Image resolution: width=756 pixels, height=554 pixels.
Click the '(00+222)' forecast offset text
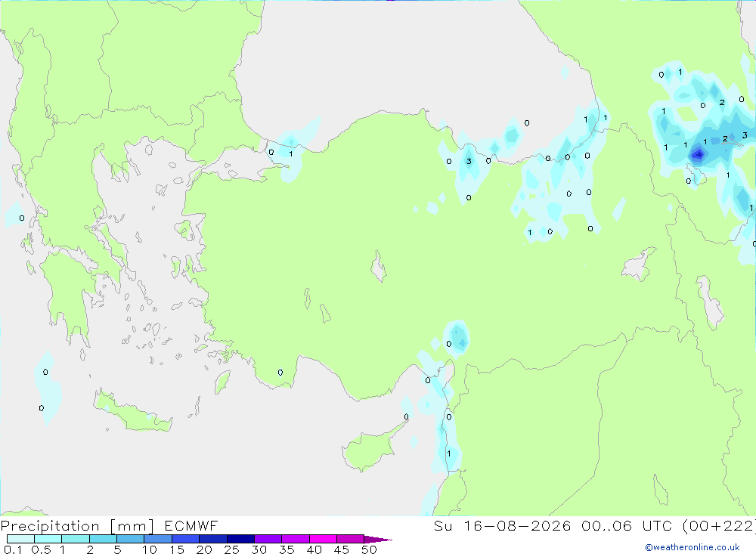tap(719, 525)
